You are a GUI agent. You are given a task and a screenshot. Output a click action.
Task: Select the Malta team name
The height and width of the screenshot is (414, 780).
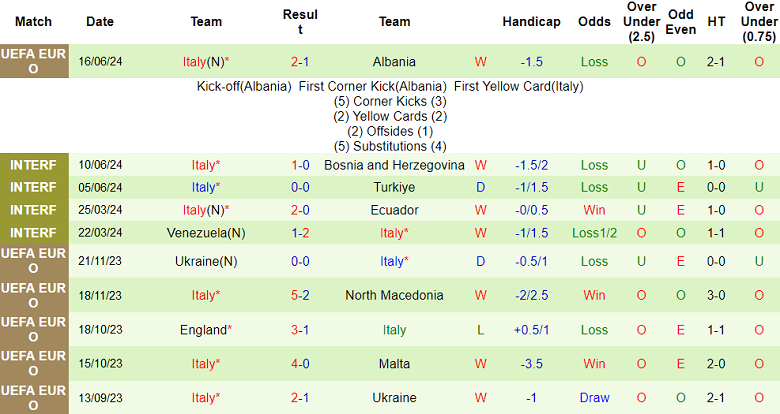tap(394, 364)
